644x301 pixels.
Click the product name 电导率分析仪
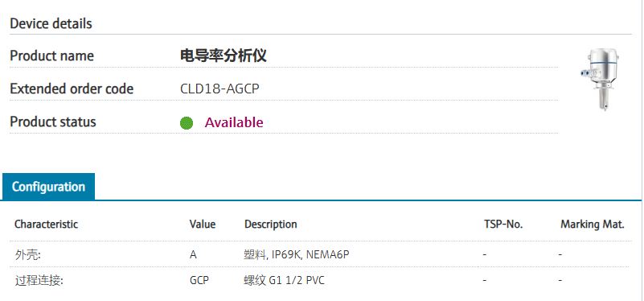[224, 56]
